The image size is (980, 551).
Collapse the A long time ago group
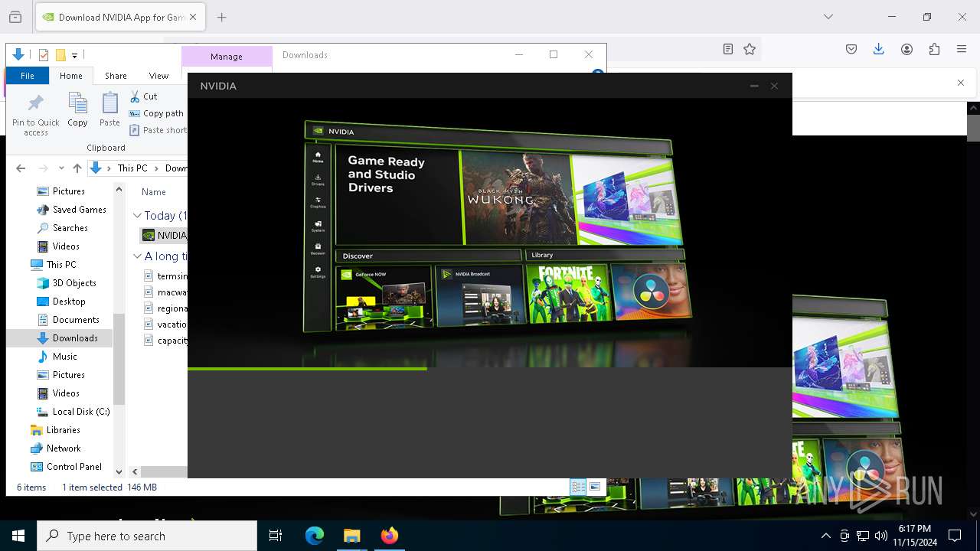137,256
